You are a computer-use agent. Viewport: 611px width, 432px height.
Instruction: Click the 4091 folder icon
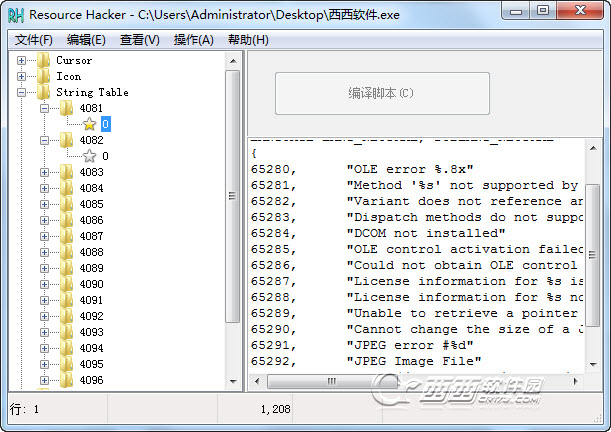pyautogui.click(x=67, y=300)
